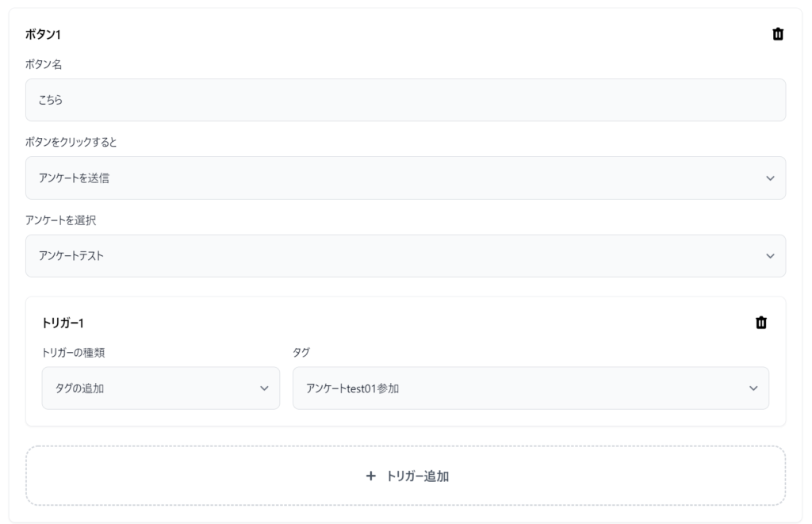812x524 pixels.
Task: Click the ボタン1 heading text
Action: 43,35
